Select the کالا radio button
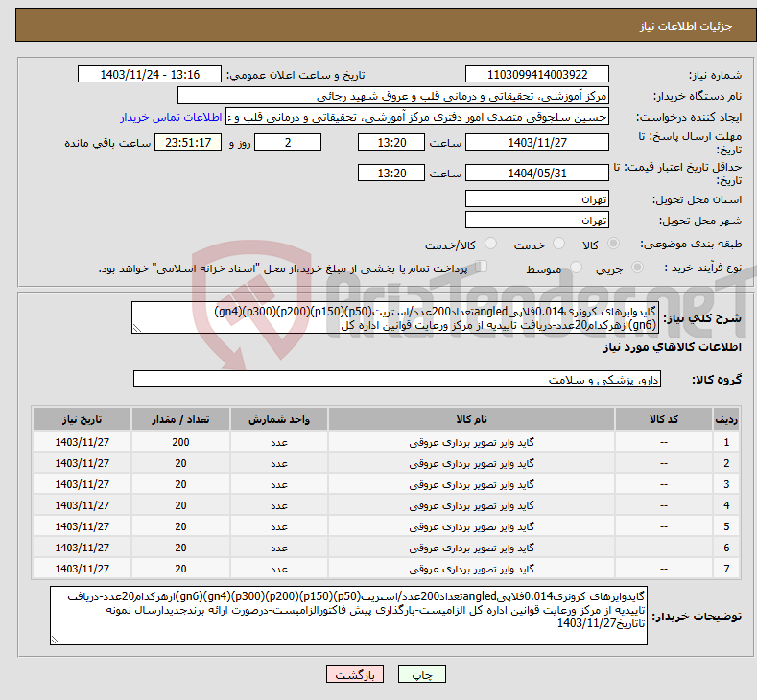The image size is (757, 700). [x=613, y=244]
